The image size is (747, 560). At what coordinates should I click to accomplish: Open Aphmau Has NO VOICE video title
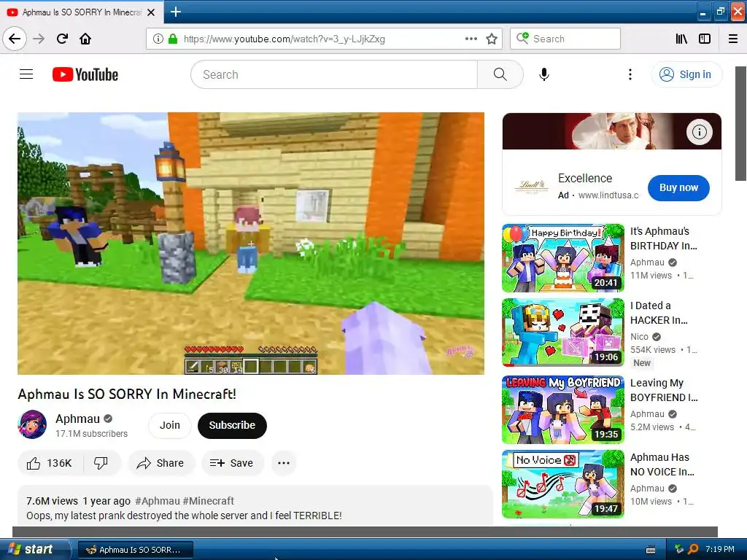pos(662,464)
